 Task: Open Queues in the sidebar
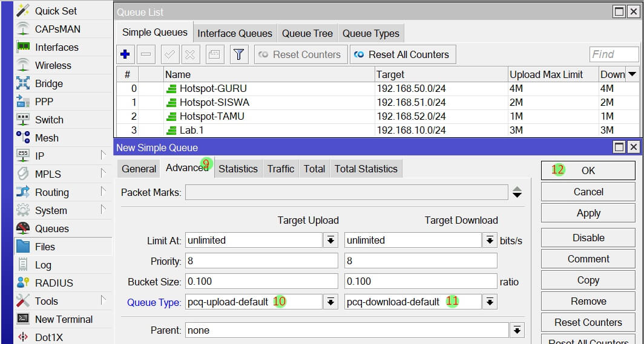pos(51,229)
